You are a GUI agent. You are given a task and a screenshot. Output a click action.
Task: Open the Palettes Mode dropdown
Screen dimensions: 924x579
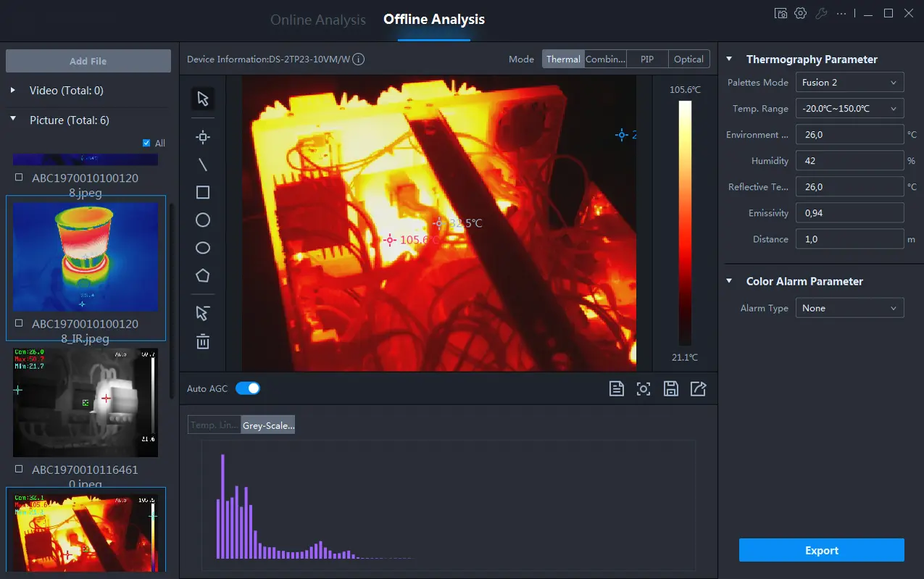click(849, 83)
